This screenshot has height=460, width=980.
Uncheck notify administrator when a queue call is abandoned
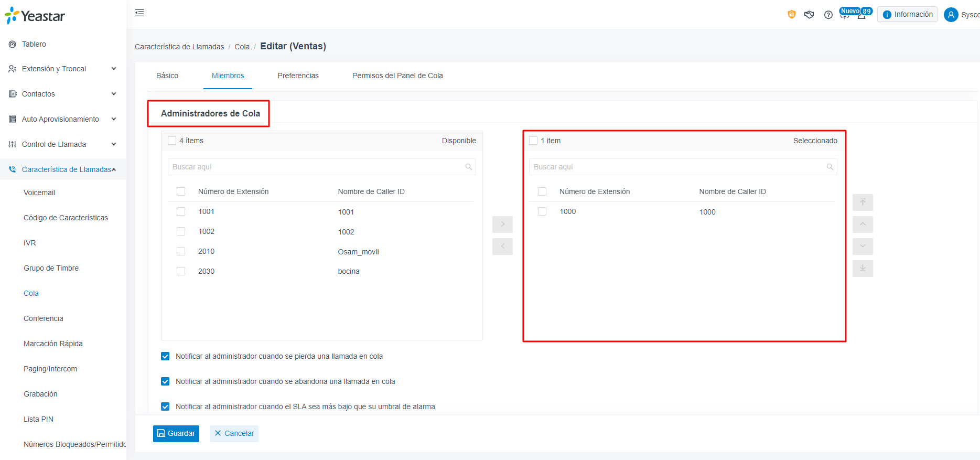click(165, 381)
